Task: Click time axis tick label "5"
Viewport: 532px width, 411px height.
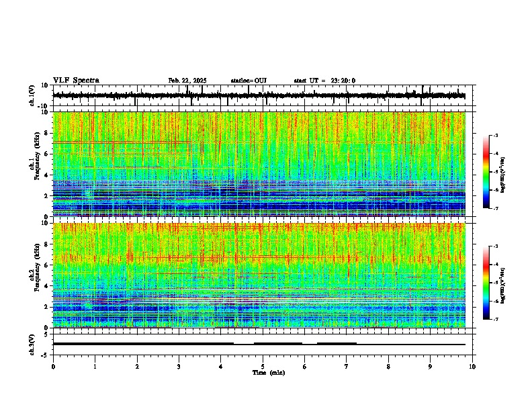Action: (x=263, y=367)
